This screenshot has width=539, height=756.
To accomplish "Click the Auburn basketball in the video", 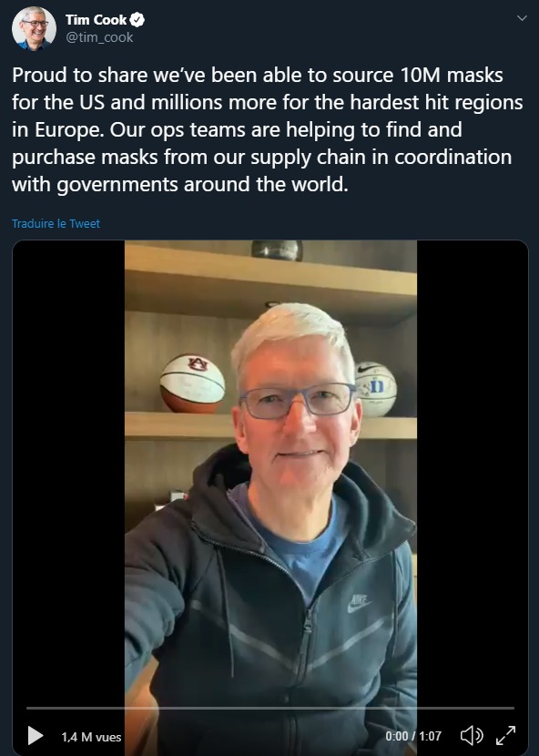I will pyautogui.click(x=192, y=383).
